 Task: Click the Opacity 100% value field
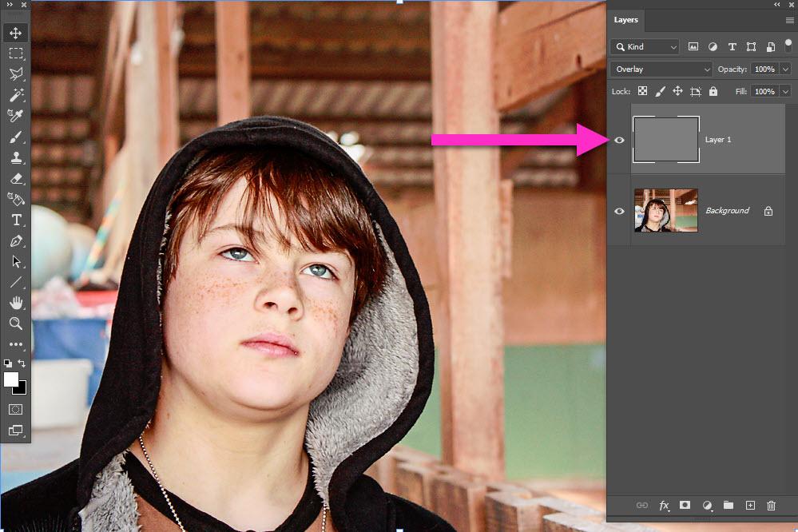tap(765, 69)
